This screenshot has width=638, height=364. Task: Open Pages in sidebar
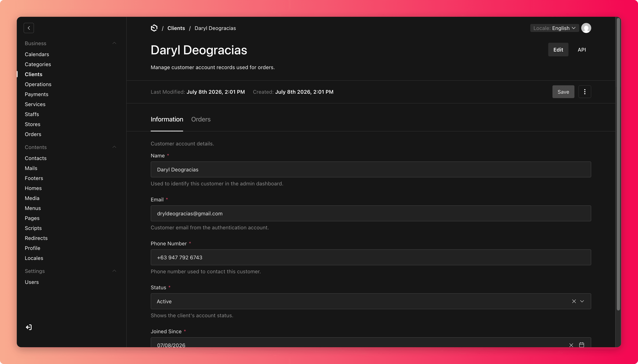pos(32,218)
